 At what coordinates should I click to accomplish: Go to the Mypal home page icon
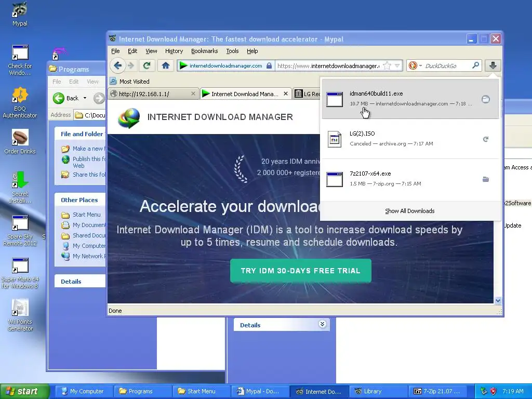tap(166, 65)
